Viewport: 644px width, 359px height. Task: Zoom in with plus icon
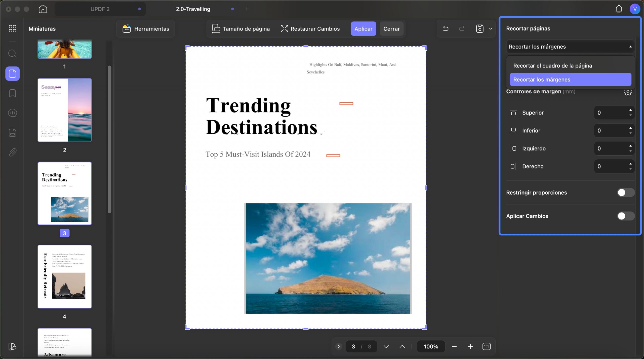click(x=470, y=346)
